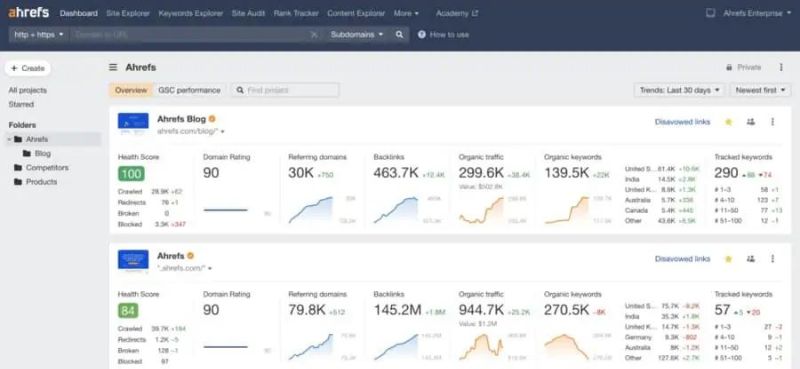Screen dimensions: 800x369
Task: Click the 139.5K Organic keywords value
Action: (566, 173)
